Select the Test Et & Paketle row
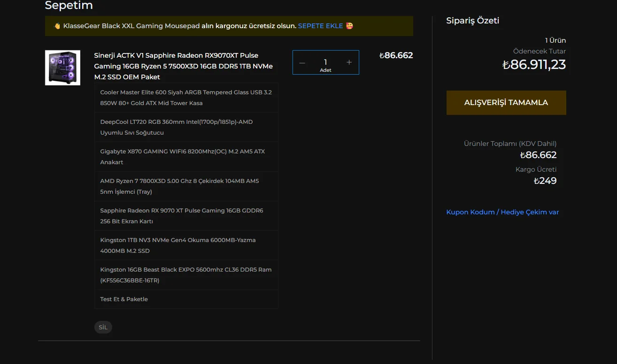This screenshot has width=617, height=364. (x=186, y=299)
